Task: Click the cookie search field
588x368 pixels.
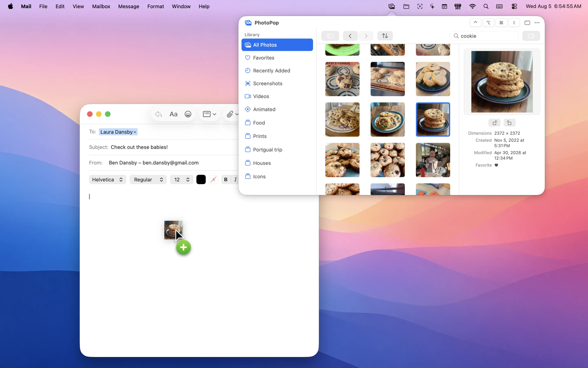Action: [484, 36]
